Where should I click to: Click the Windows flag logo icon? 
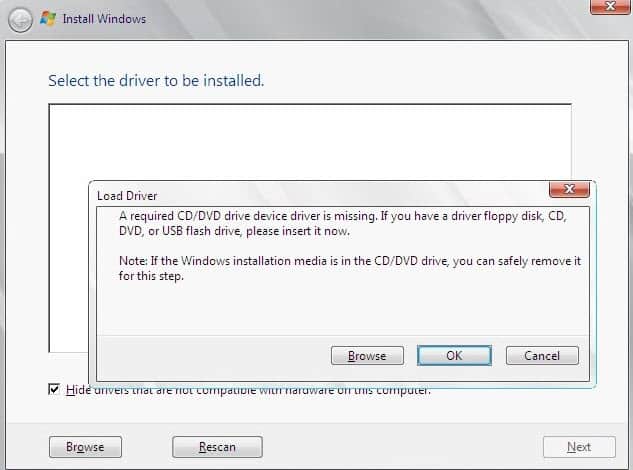point(48,19)
